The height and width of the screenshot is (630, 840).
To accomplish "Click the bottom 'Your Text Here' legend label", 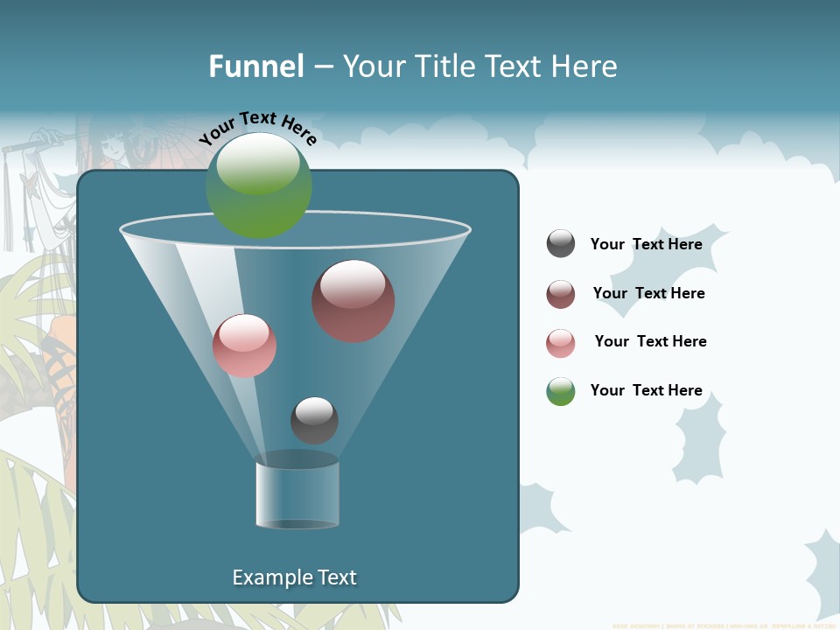I will coord(647,390).
